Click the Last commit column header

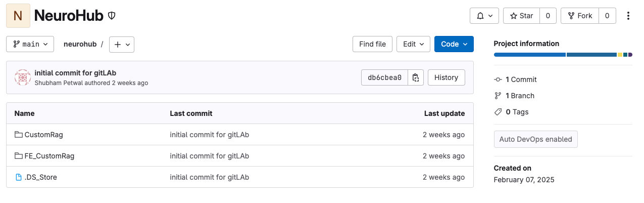(x=191, y=113)
